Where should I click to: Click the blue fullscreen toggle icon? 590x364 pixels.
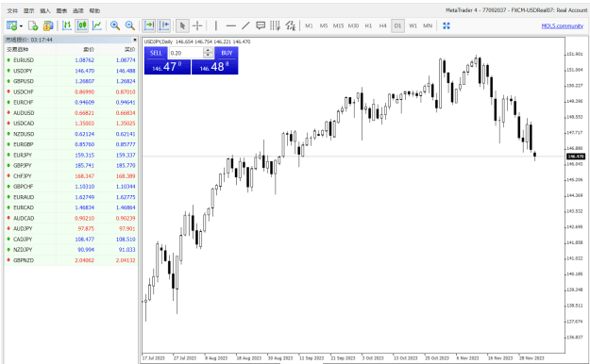(x=447, y=25)
